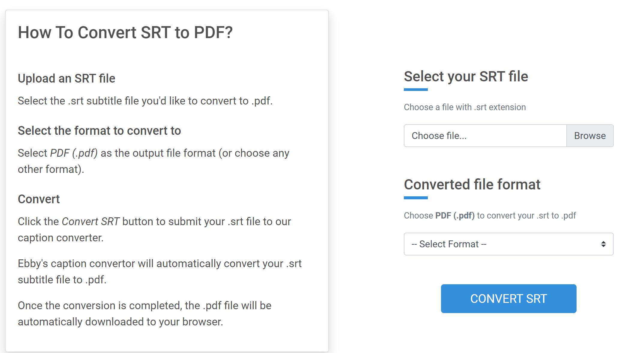Click the 'Choose a file with .srt extension' text

tap(464, 107)
